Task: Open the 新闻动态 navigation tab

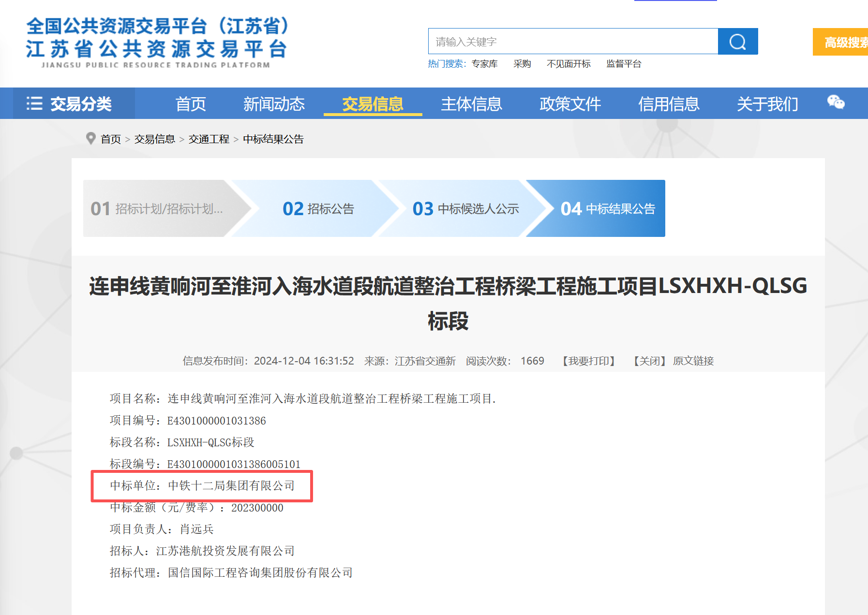Action: tap(274, 104)
